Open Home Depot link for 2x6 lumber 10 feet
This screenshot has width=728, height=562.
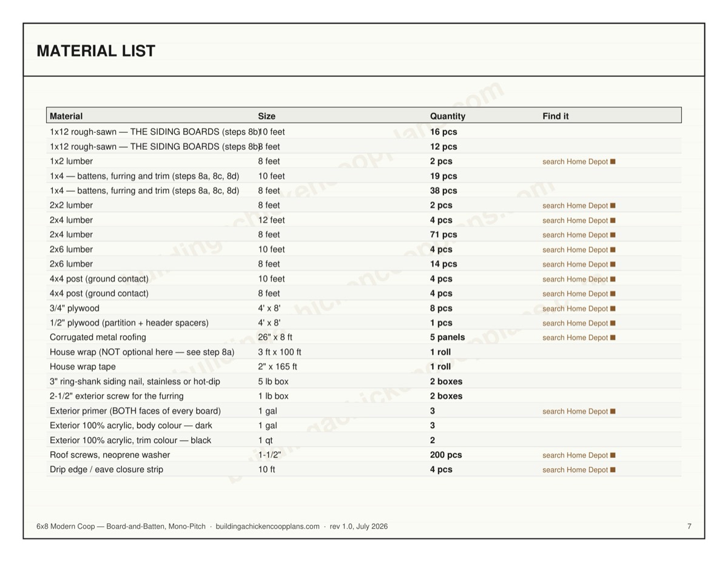[579, 250]
